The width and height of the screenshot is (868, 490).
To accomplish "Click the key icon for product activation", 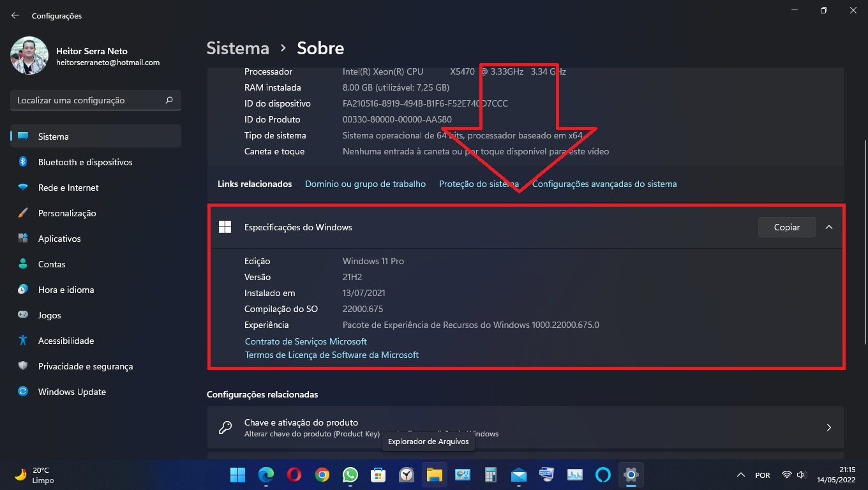I will pyautogui.click(x=225, y=427).
